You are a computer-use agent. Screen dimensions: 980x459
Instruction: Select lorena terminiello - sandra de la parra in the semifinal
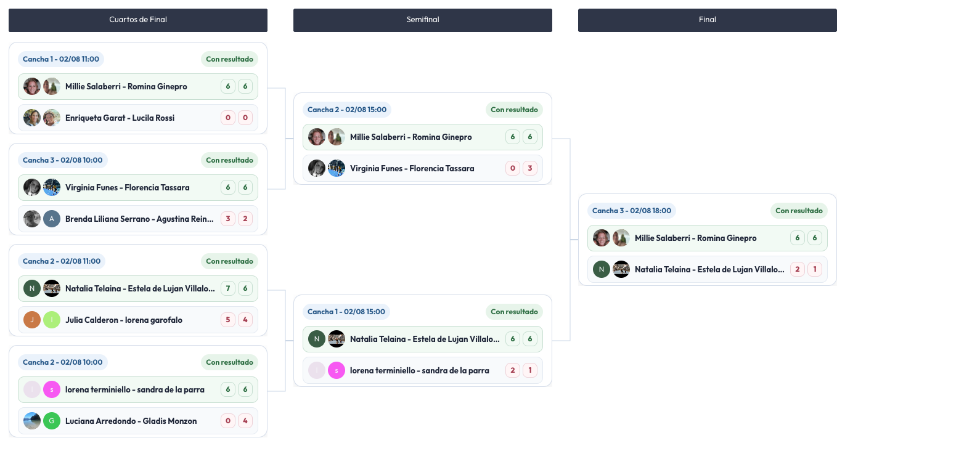423,370
